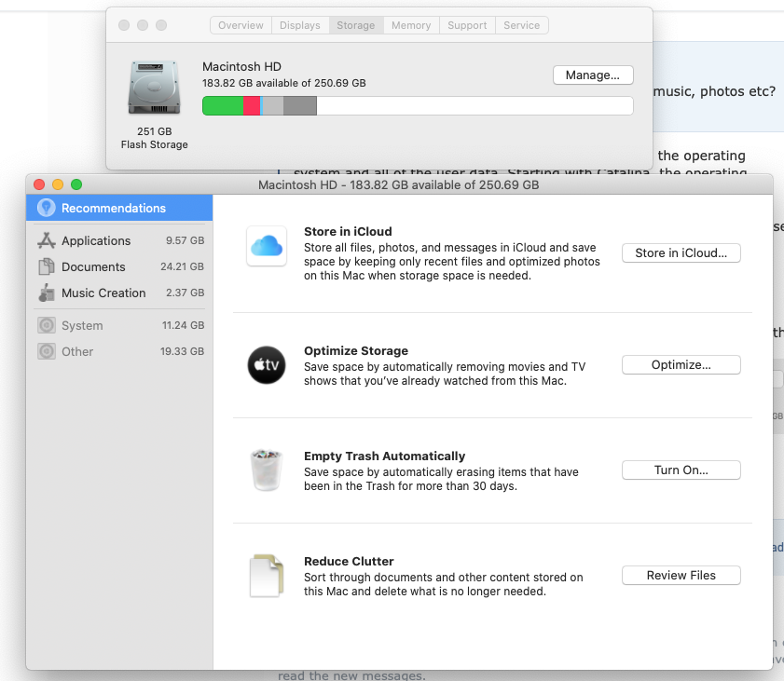Select Applications 9.57 GB row
The width and height of the screenshot is (784, 681).
coord(119,241)
